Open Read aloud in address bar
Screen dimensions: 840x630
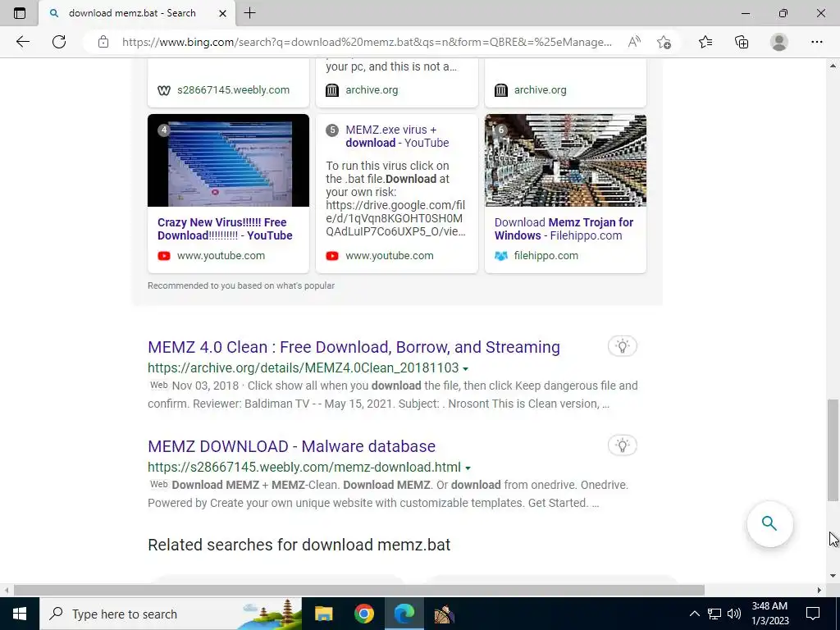pos(634,42)
